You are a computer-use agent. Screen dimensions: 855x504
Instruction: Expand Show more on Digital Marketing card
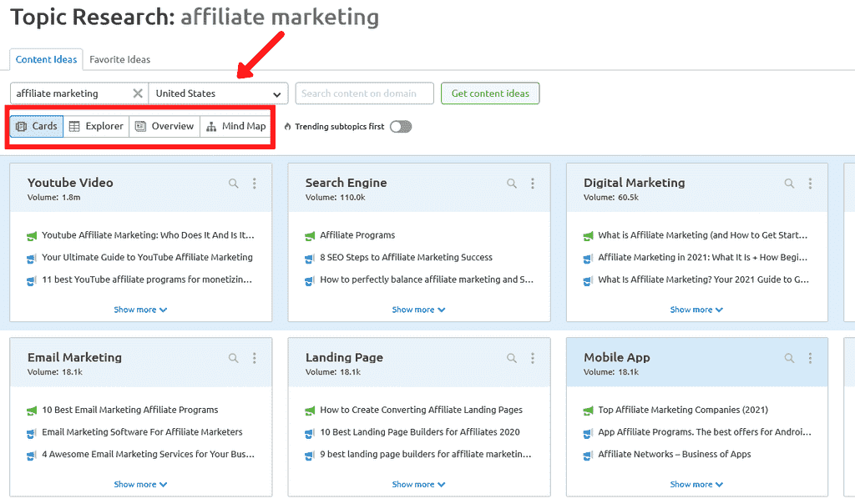[696, 310]
